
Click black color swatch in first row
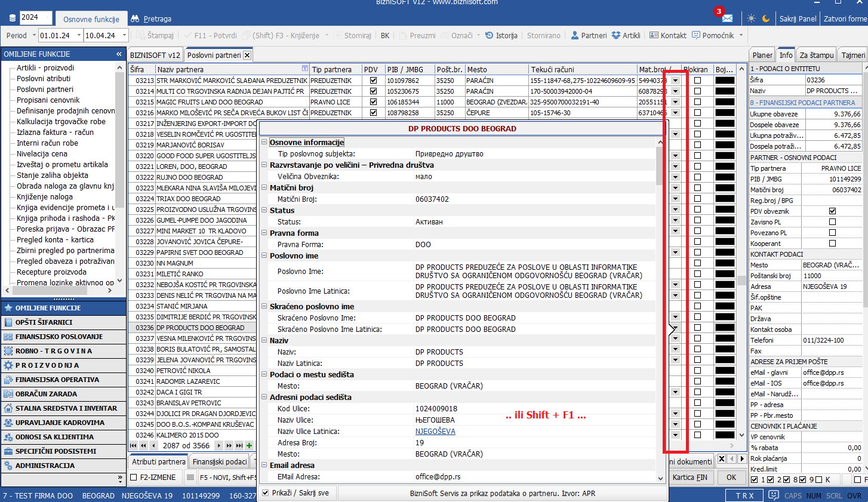click(x=725, y=81)
